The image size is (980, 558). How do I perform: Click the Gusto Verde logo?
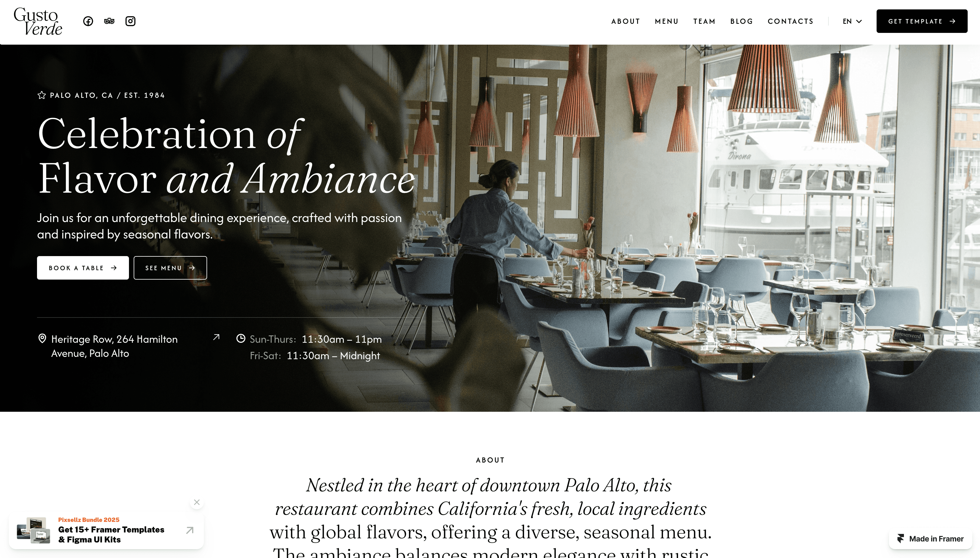click(38, 22)
